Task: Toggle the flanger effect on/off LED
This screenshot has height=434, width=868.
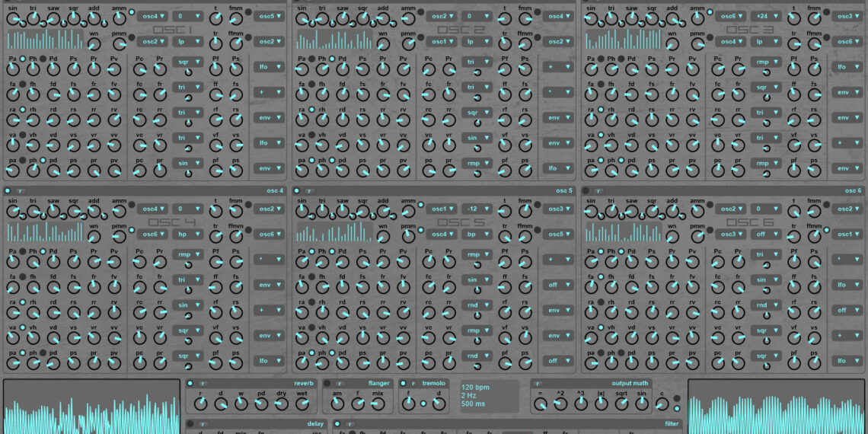Action: pyautogui.click(x=327, y=384)
